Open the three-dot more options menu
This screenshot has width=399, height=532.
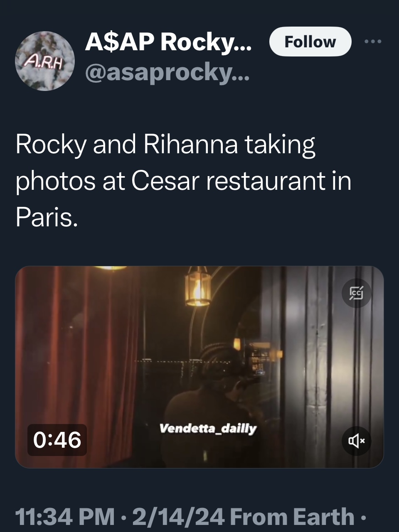click(x=372, y=42)
